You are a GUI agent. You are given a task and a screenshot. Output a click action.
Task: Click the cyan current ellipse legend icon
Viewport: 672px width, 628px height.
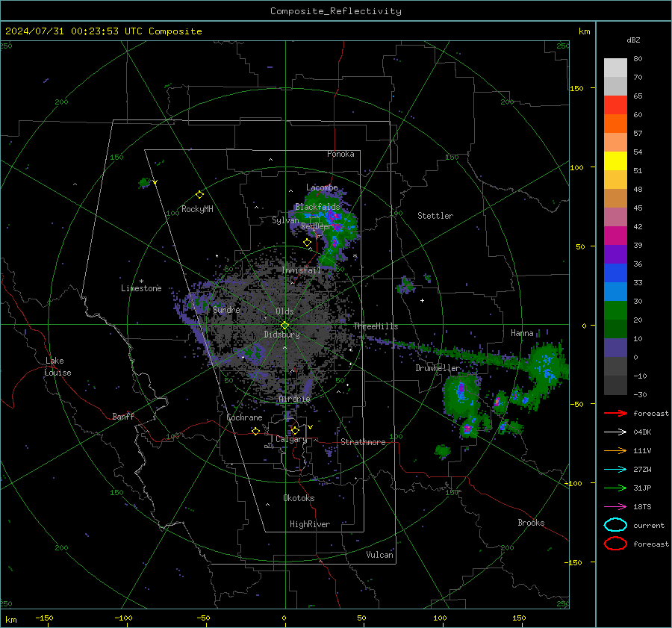pyautogui.click(x=615, y=525)
